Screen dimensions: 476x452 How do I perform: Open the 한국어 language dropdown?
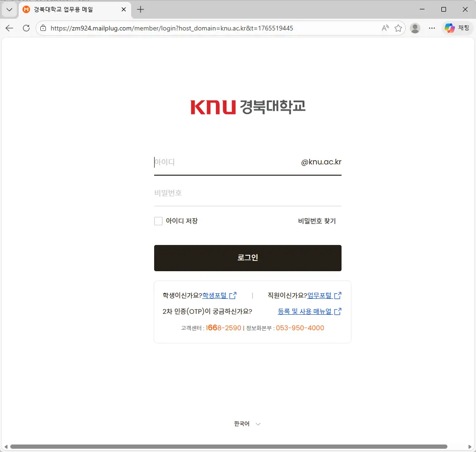click(x=247, y=423)
